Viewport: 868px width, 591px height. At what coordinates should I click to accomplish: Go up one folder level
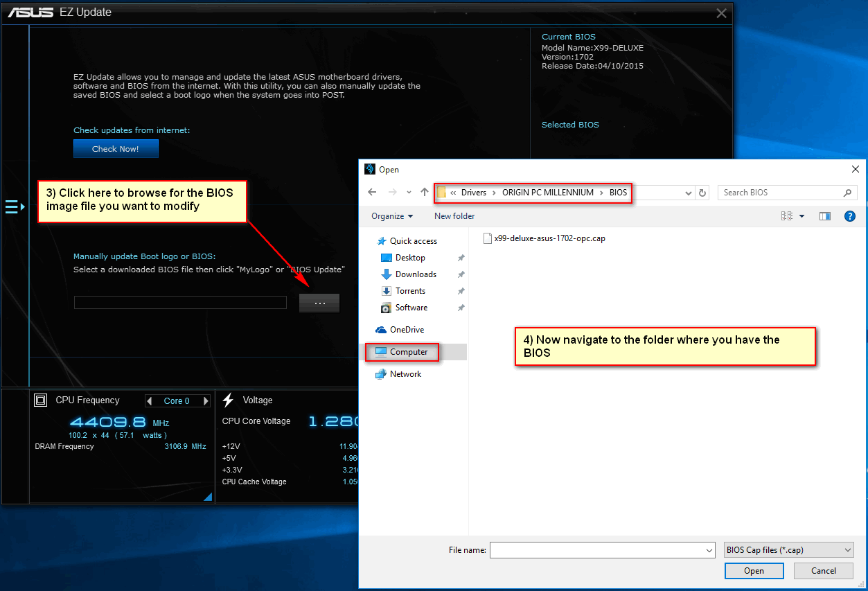[425, 193]
